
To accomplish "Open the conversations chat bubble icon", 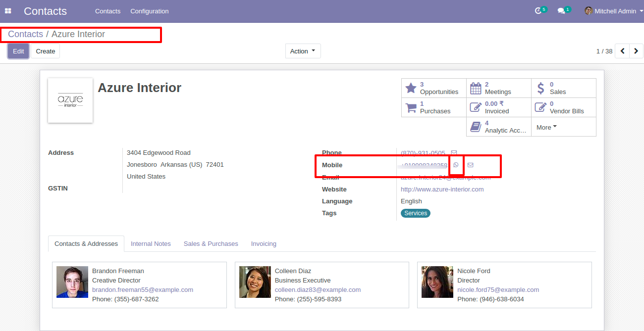I will 561,11.
